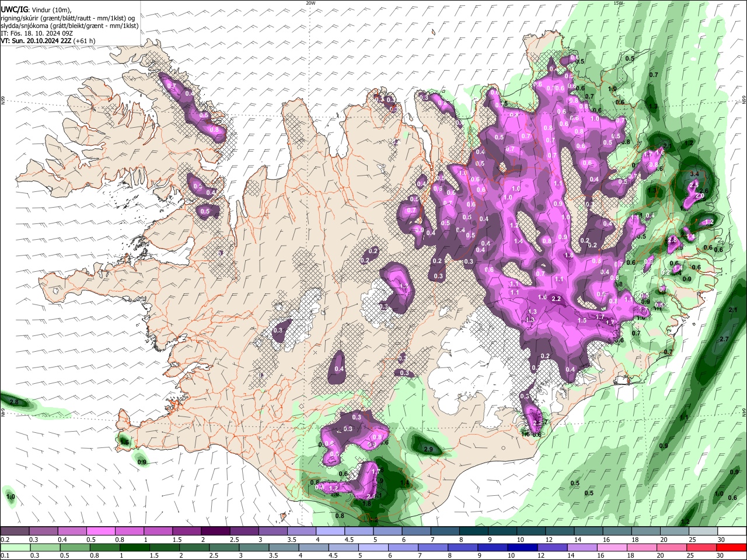The height and width of the screenshot is (560, 747).
Task: Pick the white 30 snow scale swatch
Action: pos(732,531)
